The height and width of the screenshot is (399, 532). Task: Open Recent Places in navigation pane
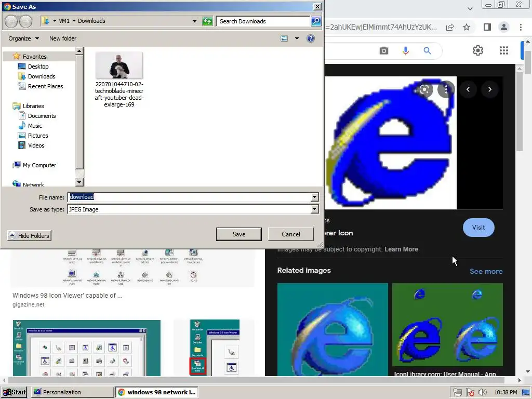pos(46,86)
